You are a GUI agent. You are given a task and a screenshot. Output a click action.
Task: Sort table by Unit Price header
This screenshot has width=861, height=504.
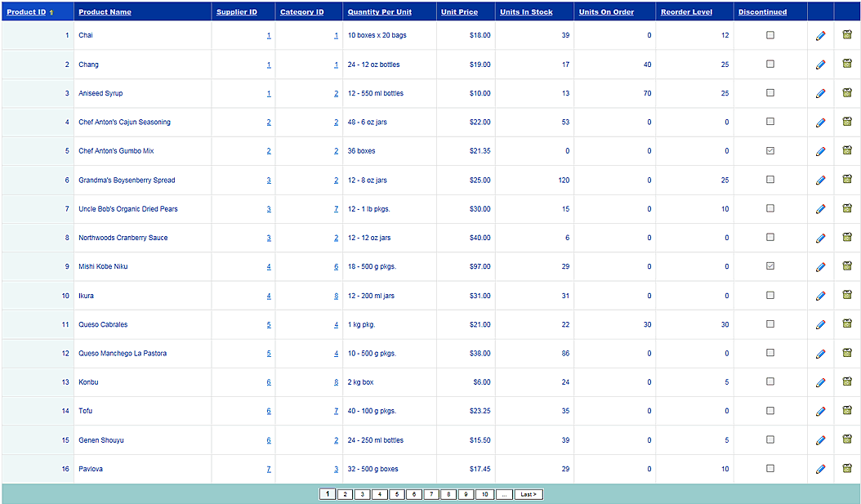tap(459, 12)
